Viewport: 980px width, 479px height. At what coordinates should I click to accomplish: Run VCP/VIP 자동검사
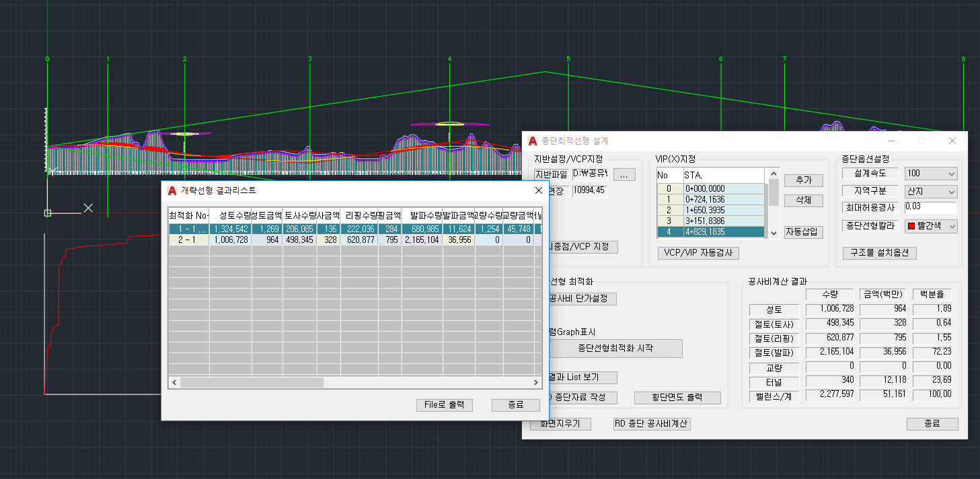(698, 253)
